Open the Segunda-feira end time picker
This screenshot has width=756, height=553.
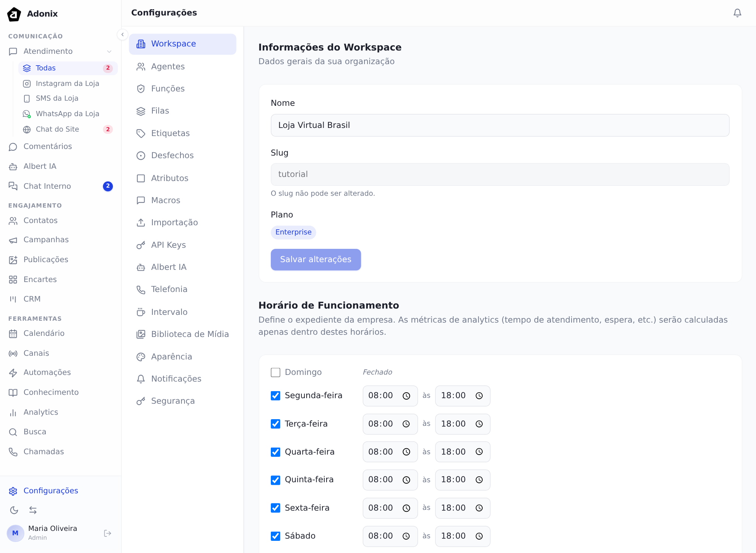coord(479,396)
